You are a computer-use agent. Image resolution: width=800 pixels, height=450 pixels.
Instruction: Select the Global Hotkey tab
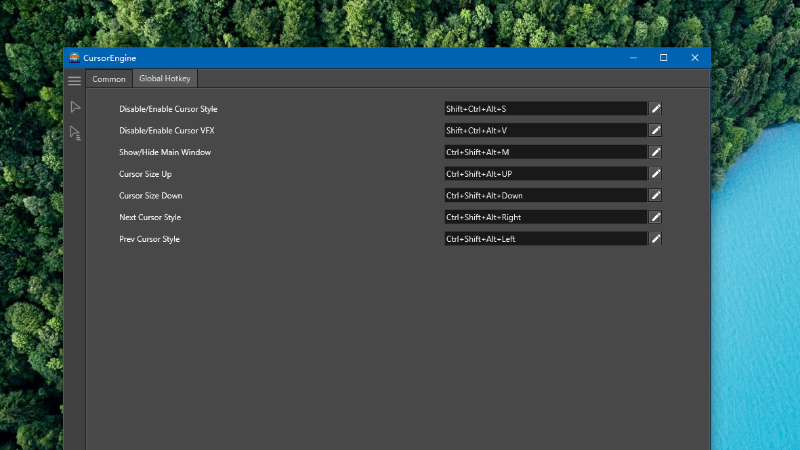click(x=166, y=78)
